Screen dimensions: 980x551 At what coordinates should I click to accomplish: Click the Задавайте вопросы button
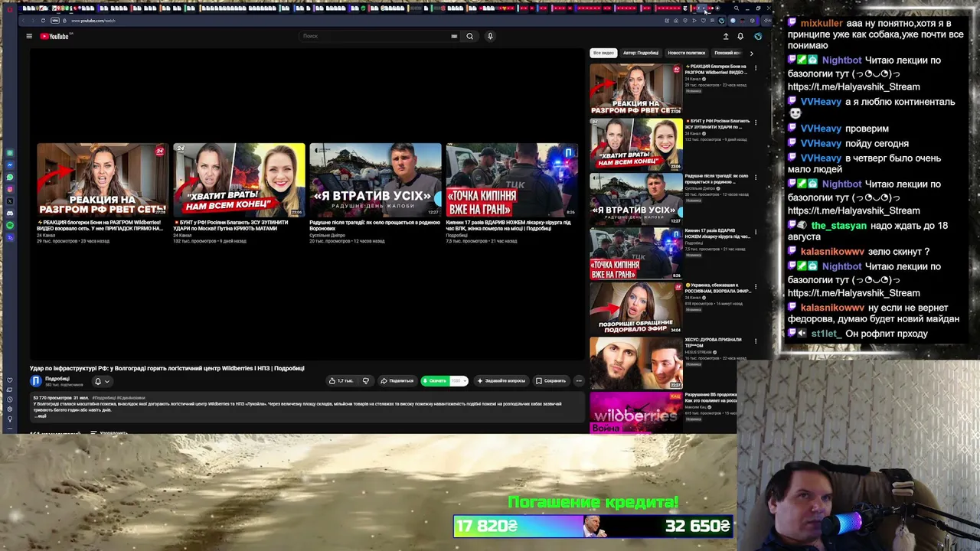tap(502, 380)
